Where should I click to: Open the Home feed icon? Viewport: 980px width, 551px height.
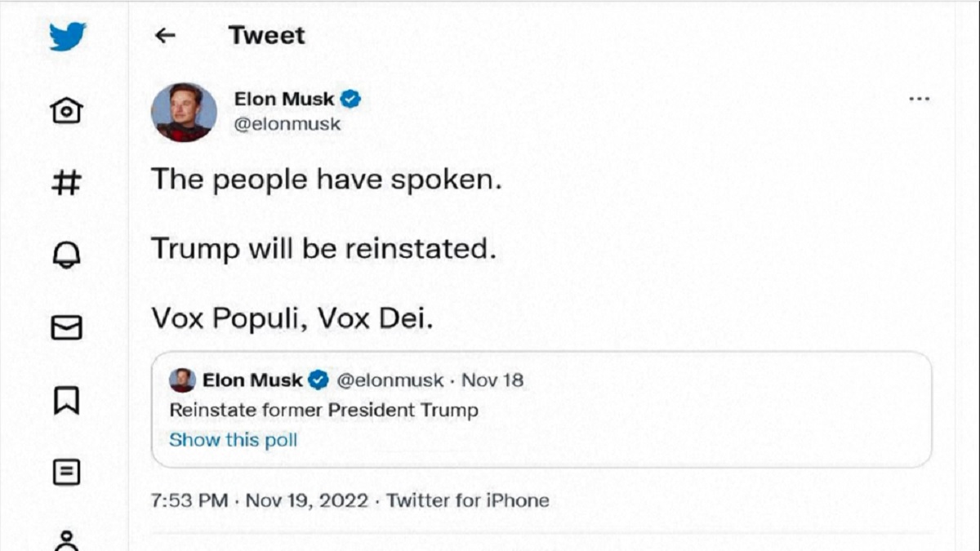(66, 109)
